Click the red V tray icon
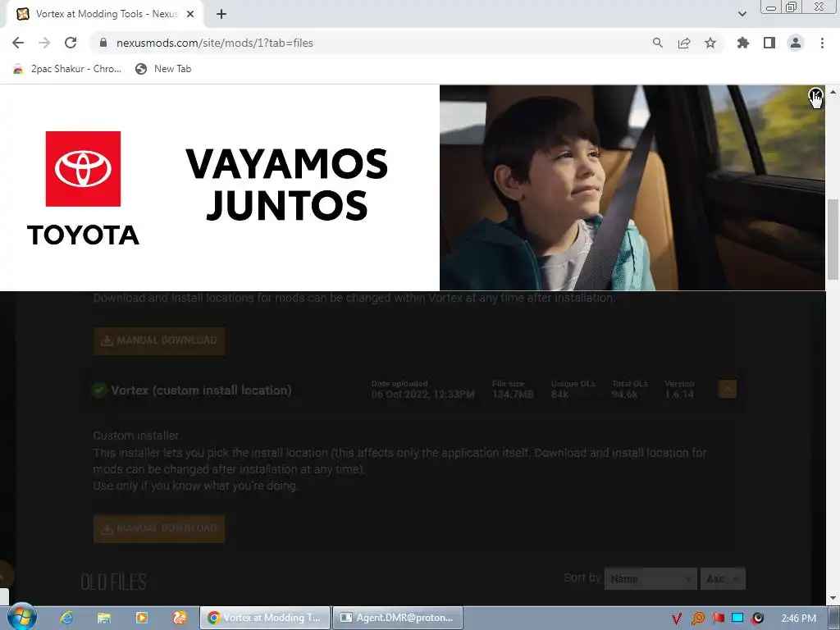The width and height of the screenshot is (840, 630). tap(677, 619)
